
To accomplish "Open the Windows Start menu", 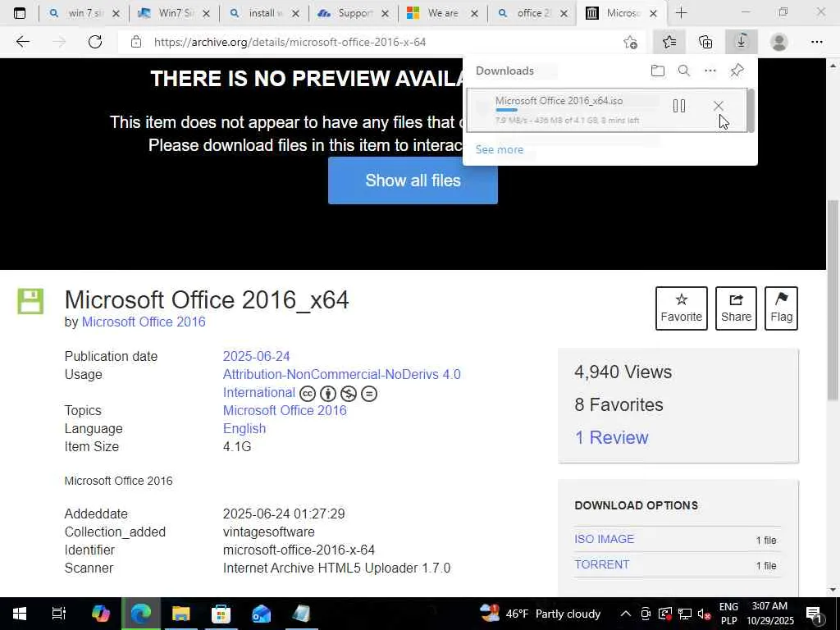I will pyautogui.click(x=20, y=614).
